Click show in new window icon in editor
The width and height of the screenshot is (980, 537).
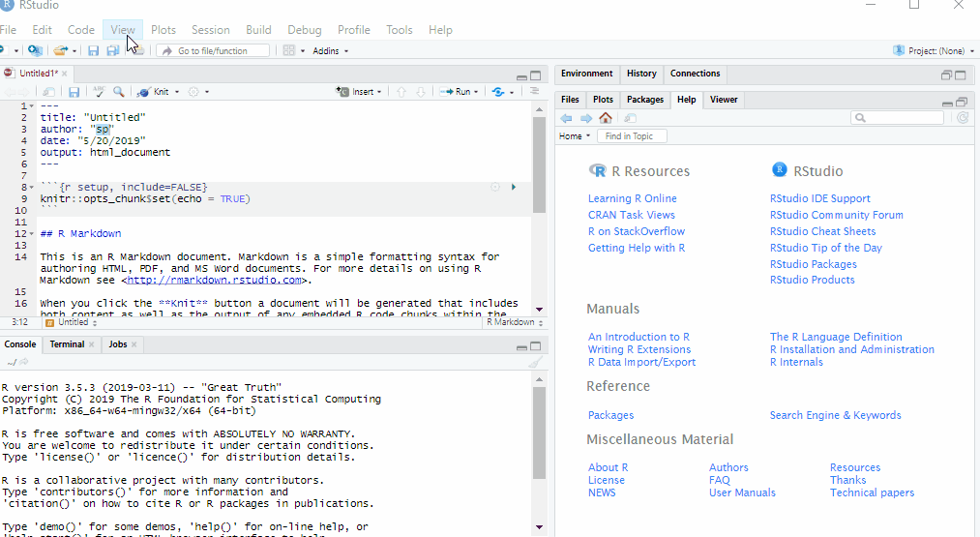click(48, 92)
